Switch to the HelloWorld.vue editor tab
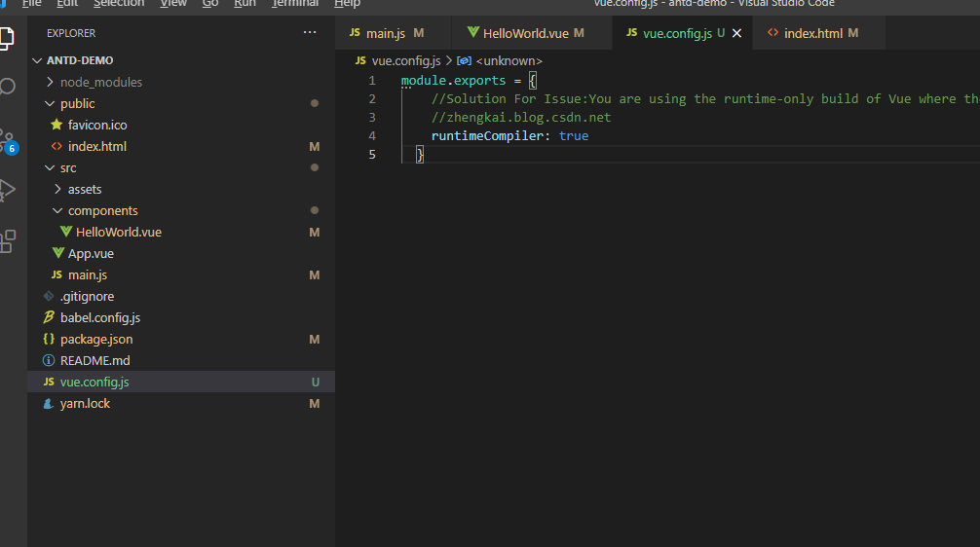This screenshot has height=547, width=980. pyautogui.click(x=532, y=33)
